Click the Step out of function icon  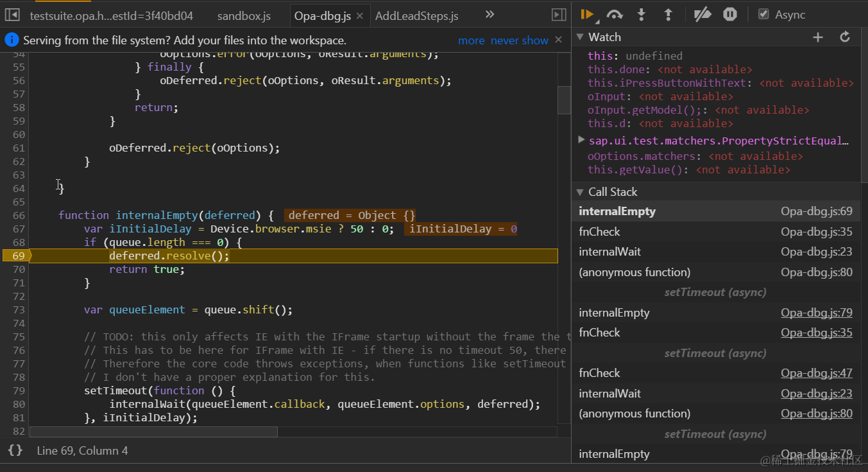point(668,15)
